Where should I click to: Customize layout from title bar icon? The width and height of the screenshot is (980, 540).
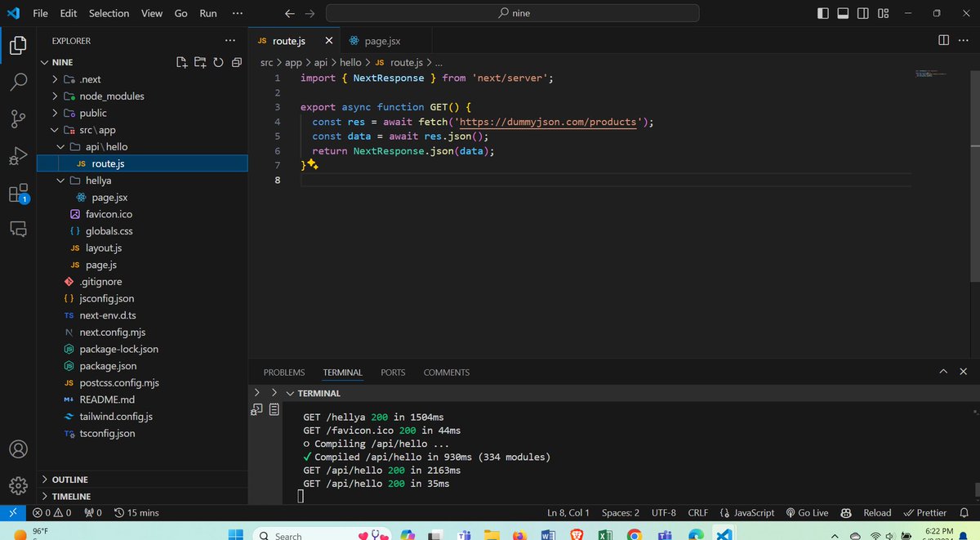pyautogui.click(x=883, y=13)
